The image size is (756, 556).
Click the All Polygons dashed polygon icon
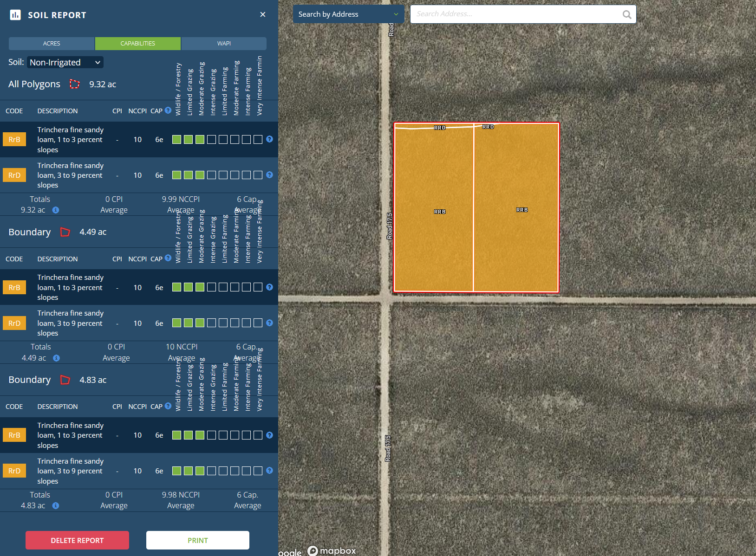pos(74,84)
